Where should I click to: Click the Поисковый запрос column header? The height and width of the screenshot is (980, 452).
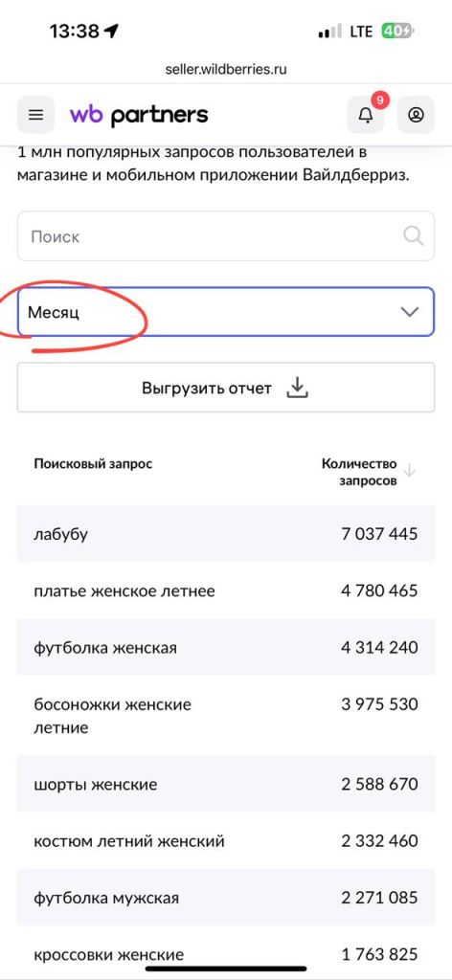point(93,464)
